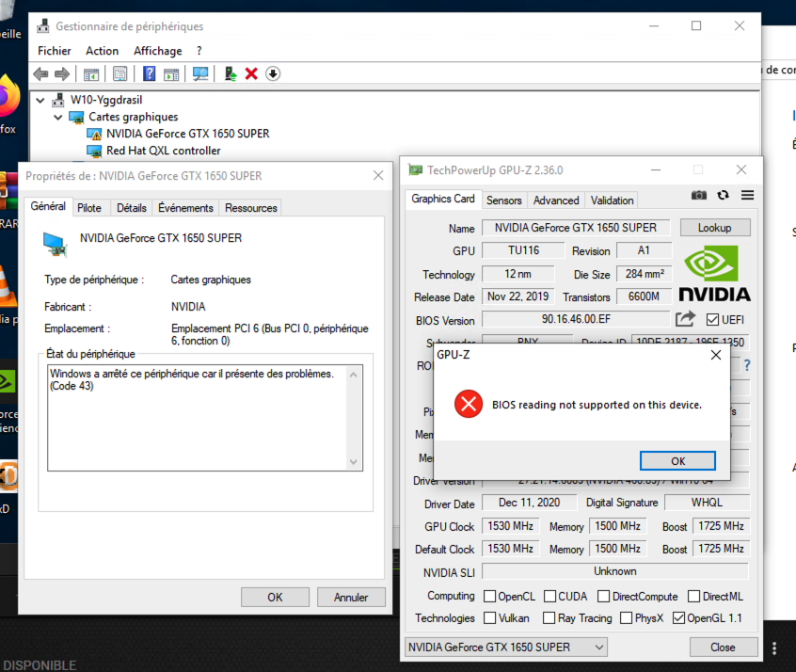Click the scan for hardware changes monitor icon
The image size is (796, 672).
pos(200,74)
